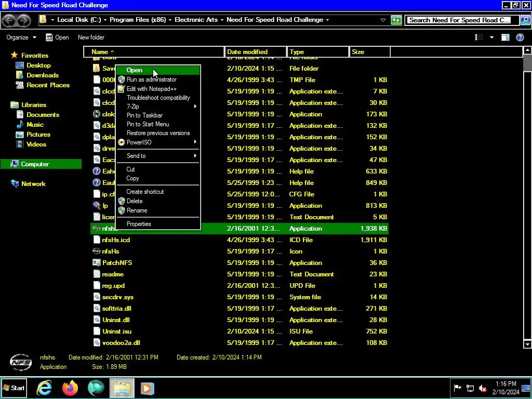Click the voodoo2a.dll file icon
Image resolution: width=532 pixels, height=399 pixels.
click(x=97, y=343)
